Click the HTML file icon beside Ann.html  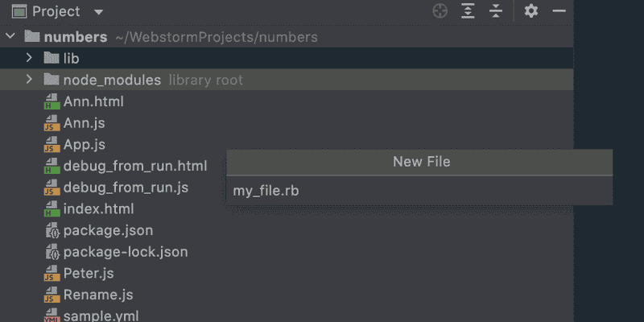(x=52, y=101)
